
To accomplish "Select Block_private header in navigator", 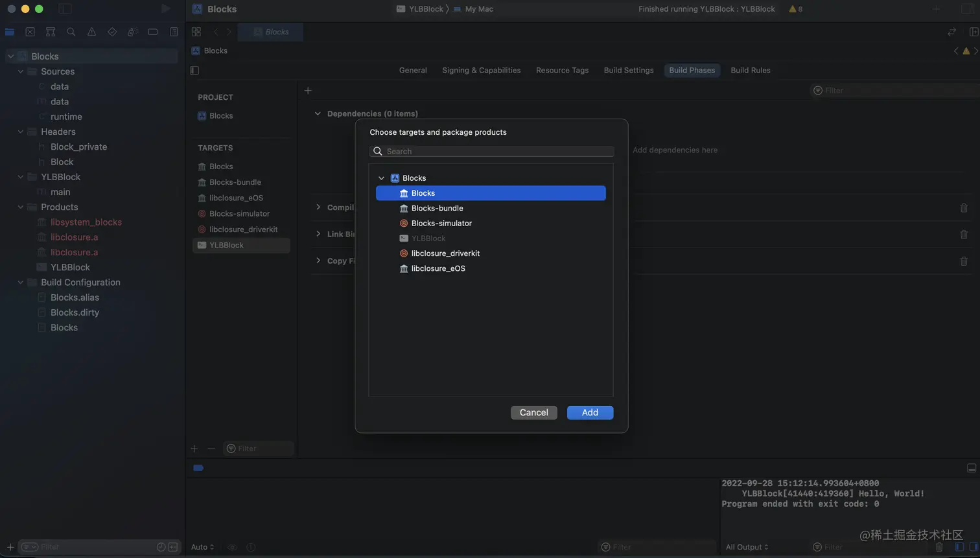I will point(79,147).
